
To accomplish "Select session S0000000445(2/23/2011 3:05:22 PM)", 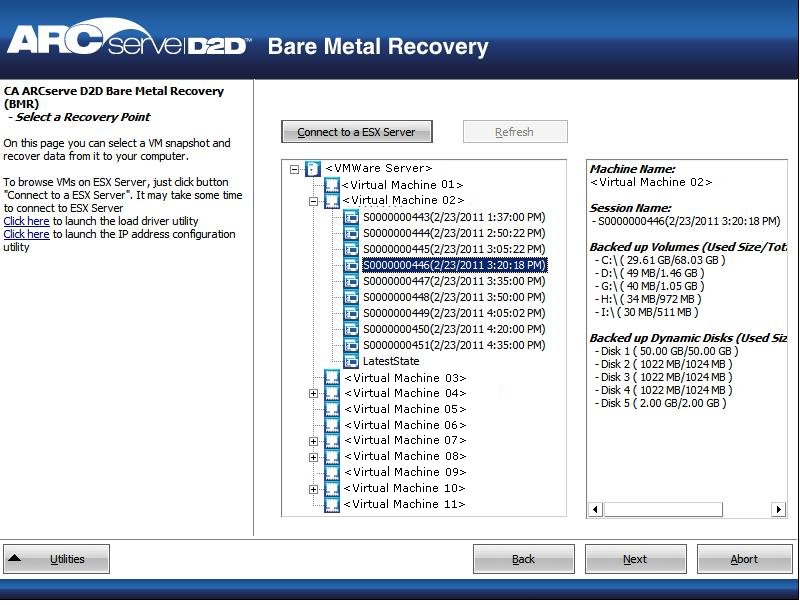I will click(x=454, y=249).
